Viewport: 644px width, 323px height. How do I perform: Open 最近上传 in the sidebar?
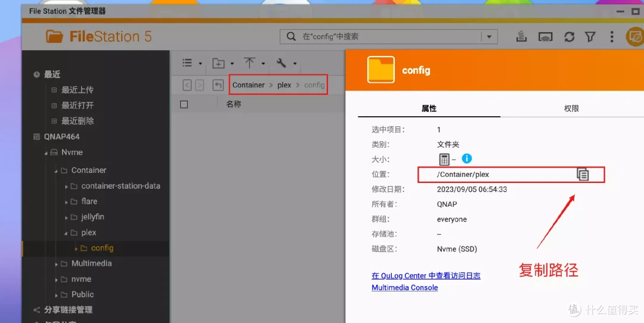point(77,90)
